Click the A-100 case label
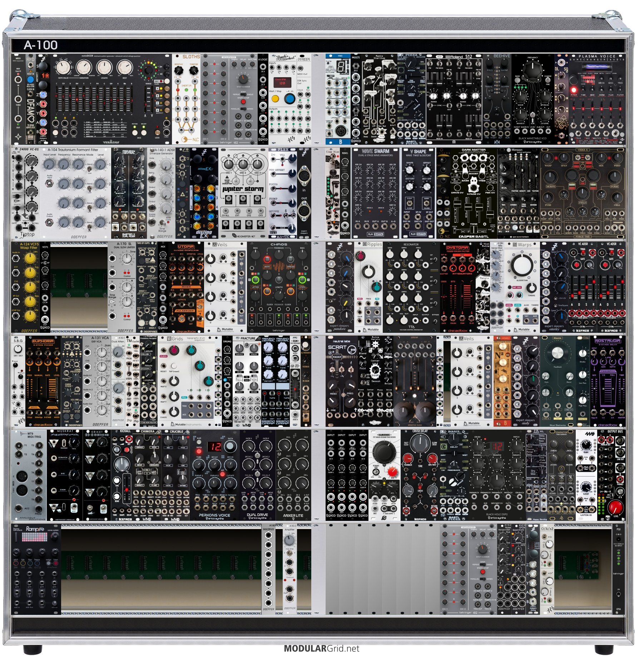Viewport: 644px width, 656px height. 40,45
